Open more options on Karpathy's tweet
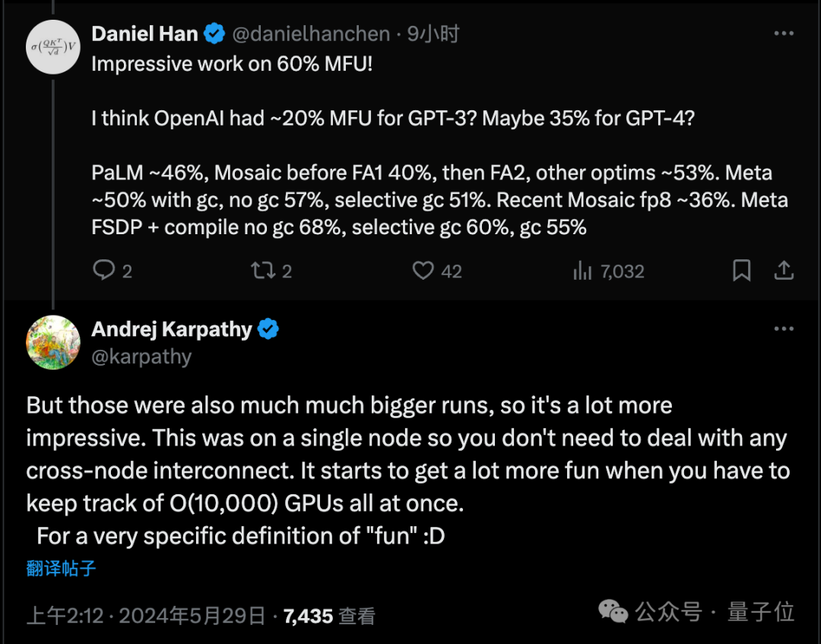 click(784, 329)
